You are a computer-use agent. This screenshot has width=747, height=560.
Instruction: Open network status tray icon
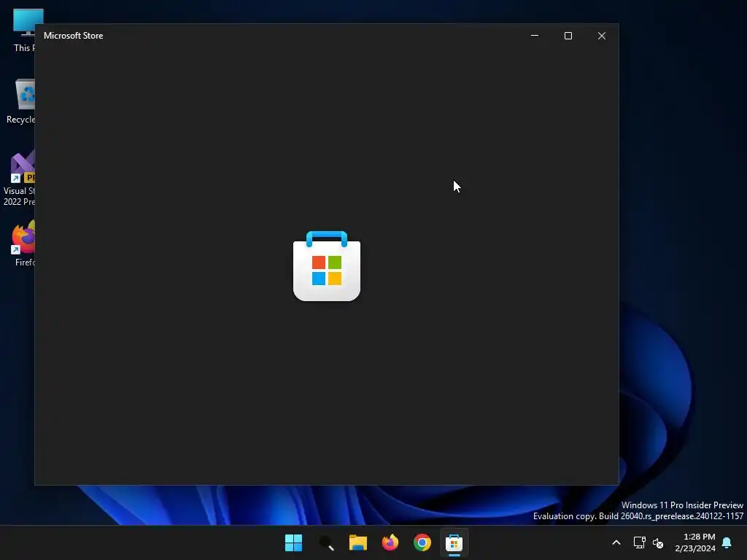639,542
